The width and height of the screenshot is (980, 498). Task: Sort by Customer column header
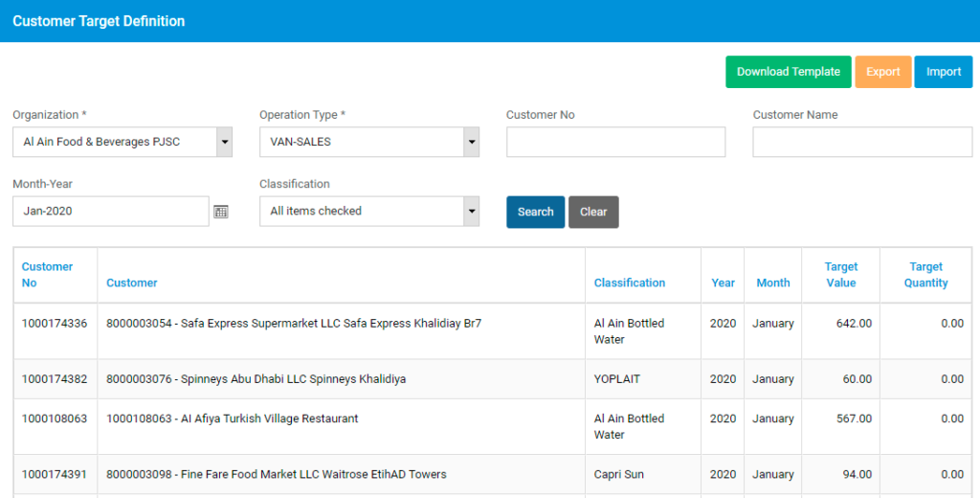click(x=132, y=283)
